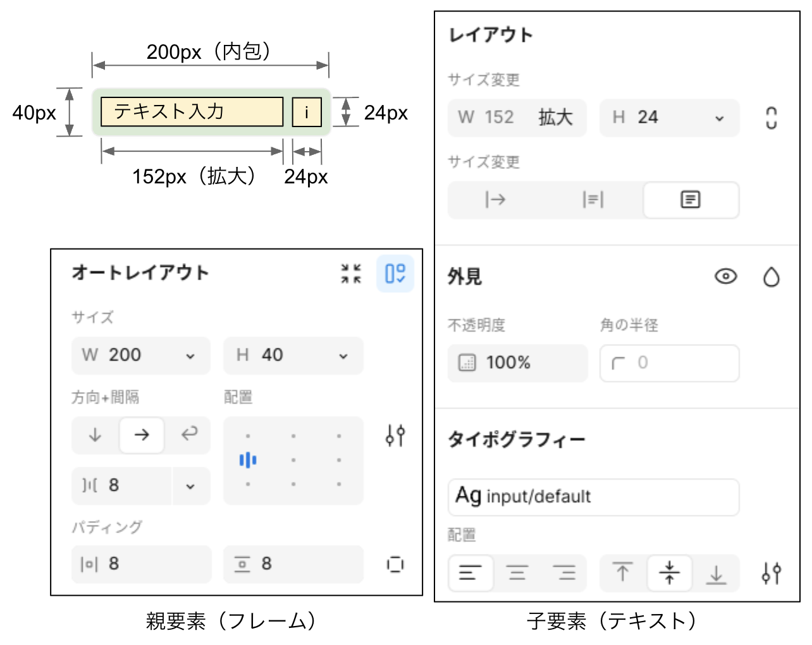
Task: Open the frame height 40 dropdown
Action: point(343,356)
